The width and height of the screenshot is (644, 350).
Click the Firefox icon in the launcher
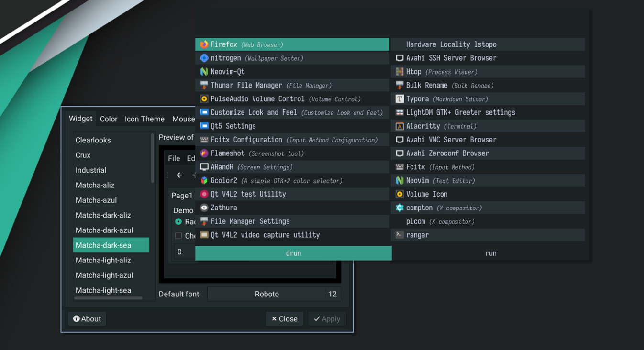204,44
